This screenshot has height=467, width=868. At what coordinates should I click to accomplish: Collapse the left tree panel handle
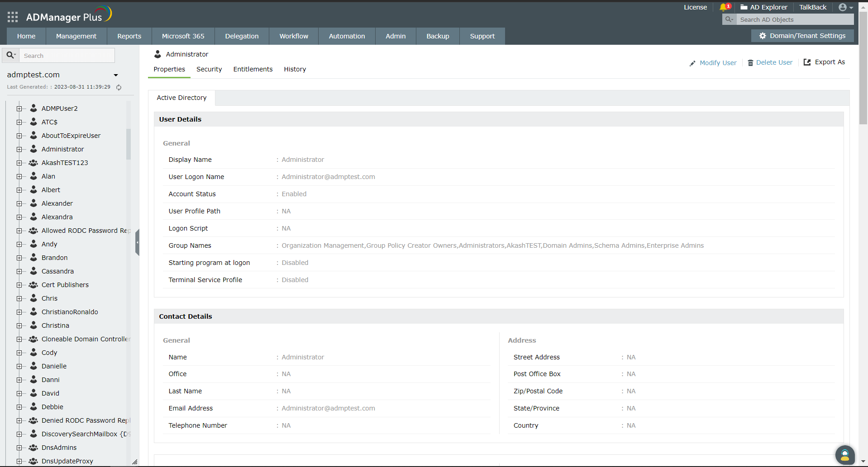[137, 242]
